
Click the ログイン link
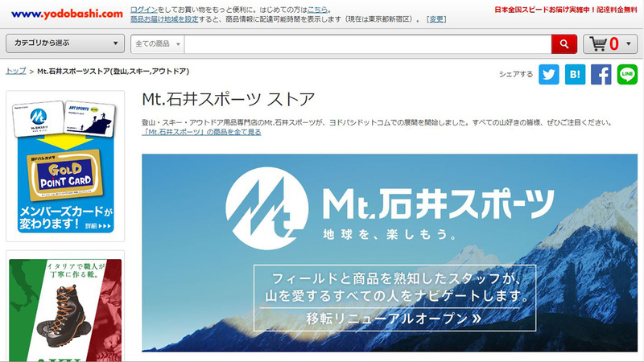144,10
